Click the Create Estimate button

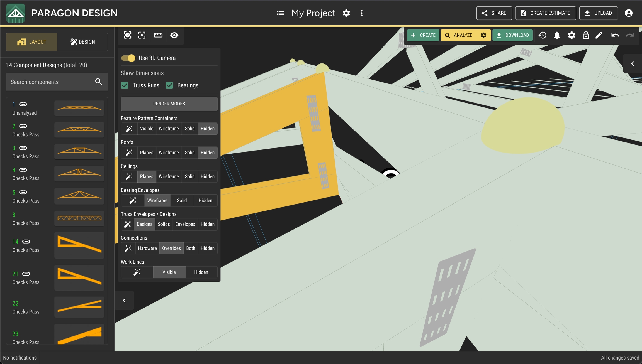pyautogui.click(x=545, y=13)
